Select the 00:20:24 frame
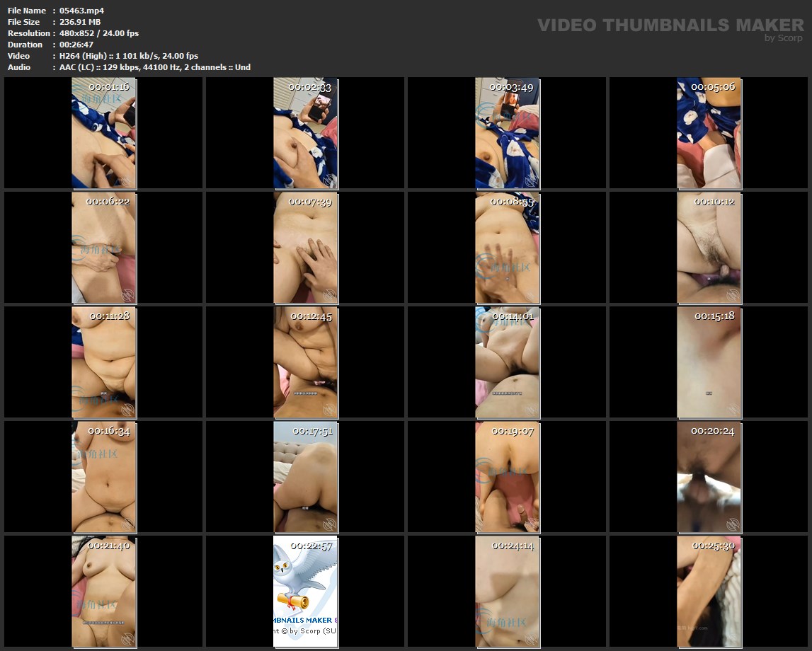 click(709, 477)
